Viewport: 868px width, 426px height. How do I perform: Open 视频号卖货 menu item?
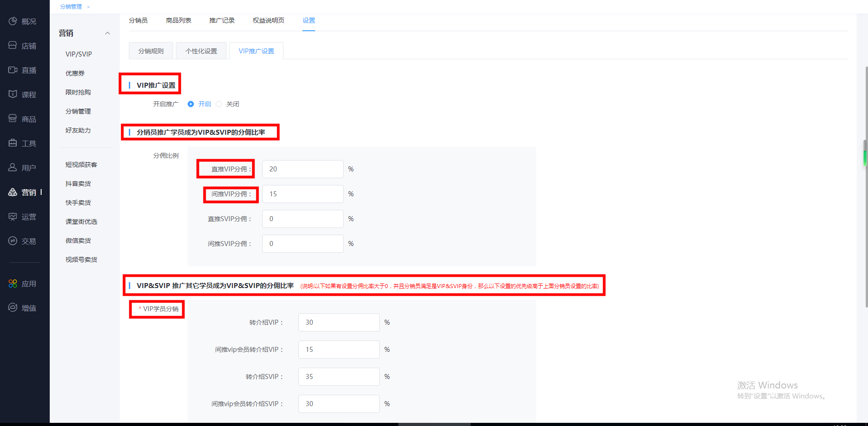[x=81, y=259]
